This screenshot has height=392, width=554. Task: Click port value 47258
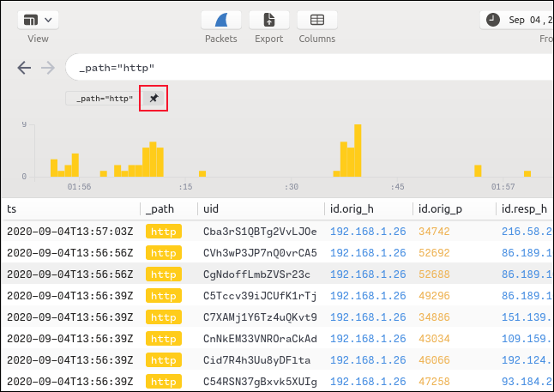point(434,382)
